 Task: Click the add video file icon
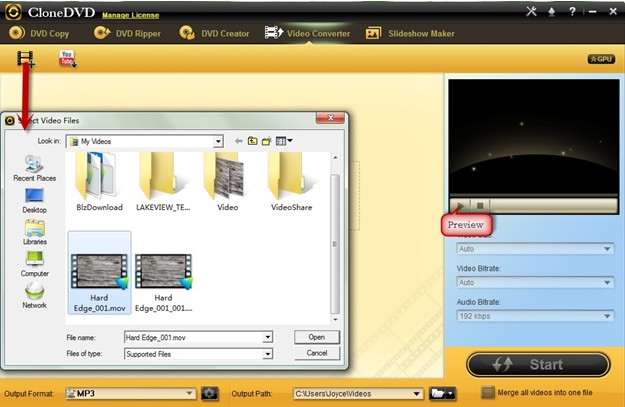[x=26, y=59]
